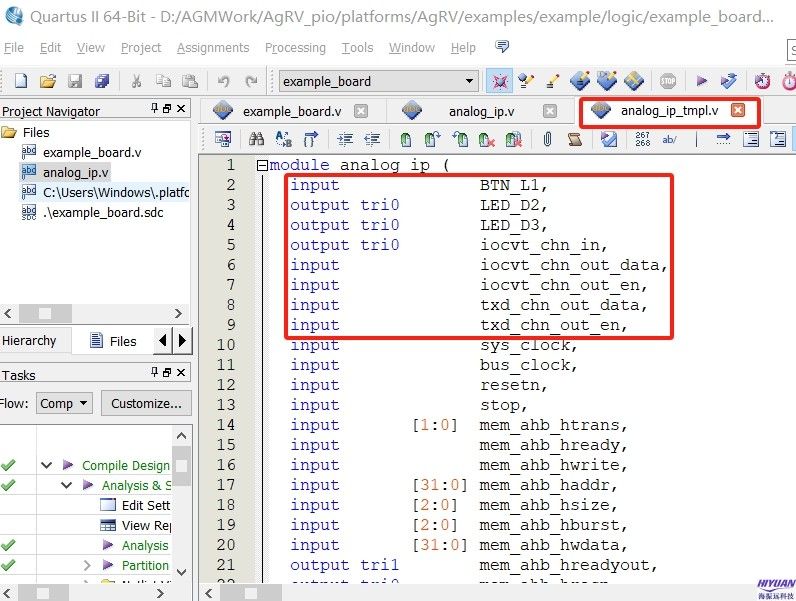Show next Project Navigator tab with right arrow
This screenshot has width=796, height=601.
[182, 340]
